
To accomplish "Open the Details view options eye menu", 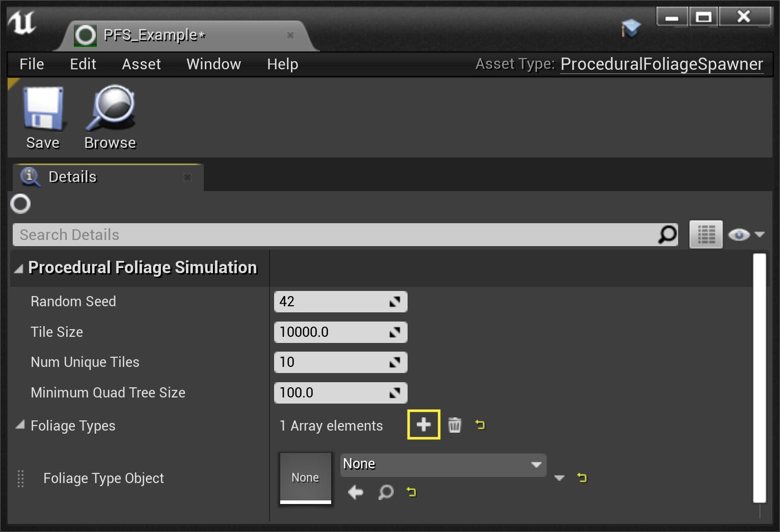I will [746, 234].
